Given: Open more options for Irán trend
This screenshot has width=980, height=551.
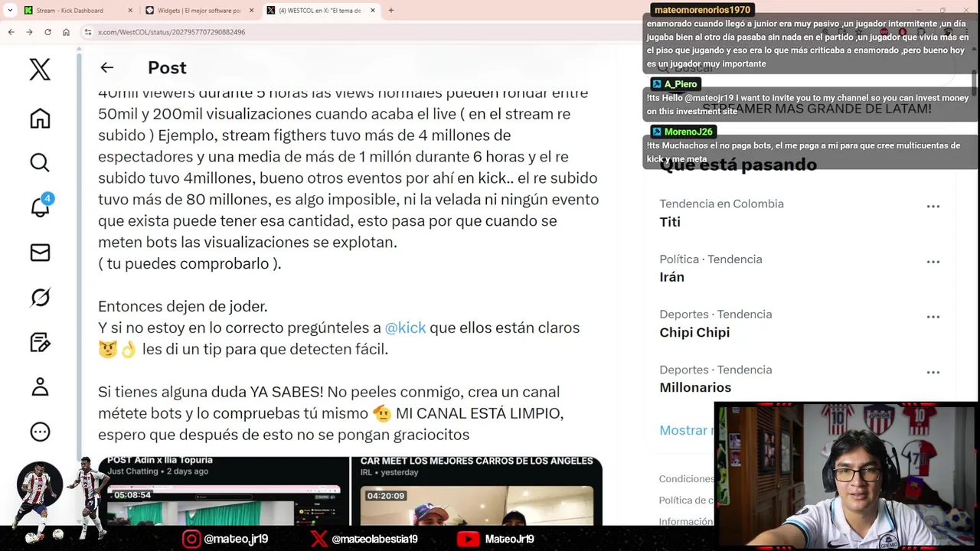Looking at the screenshot, I should (933, 261).
